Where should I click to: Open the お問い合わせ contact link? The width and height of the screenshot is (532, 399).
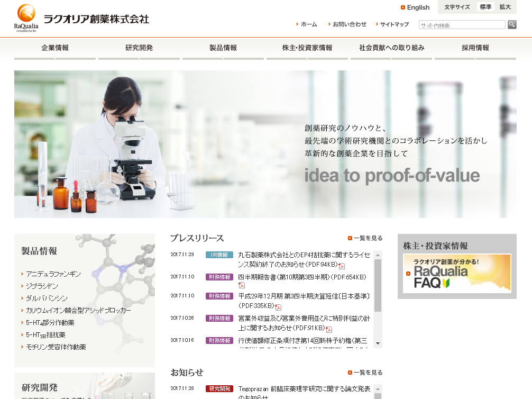click(x=347, y=24)
